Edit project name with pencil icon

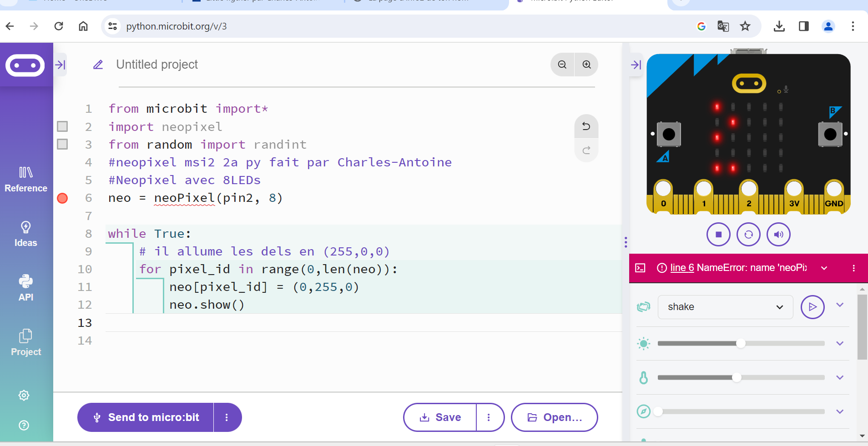click(98, 65)
